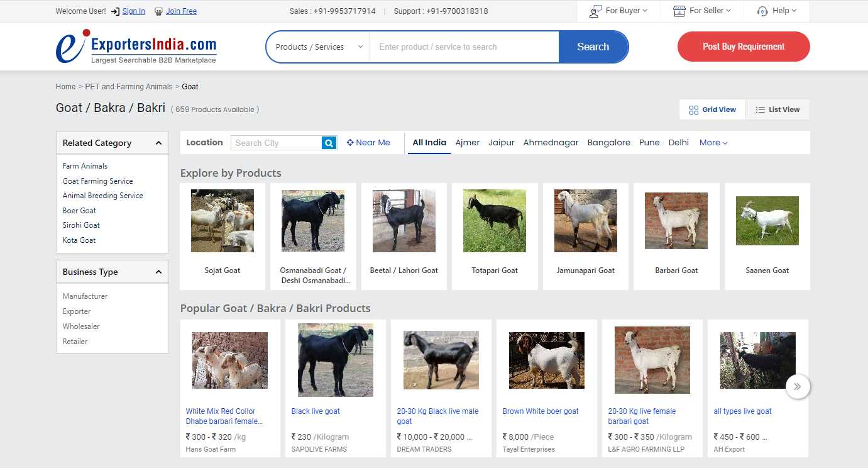
Task: Open the Sign In link
Action: click(x=134, y=11)
